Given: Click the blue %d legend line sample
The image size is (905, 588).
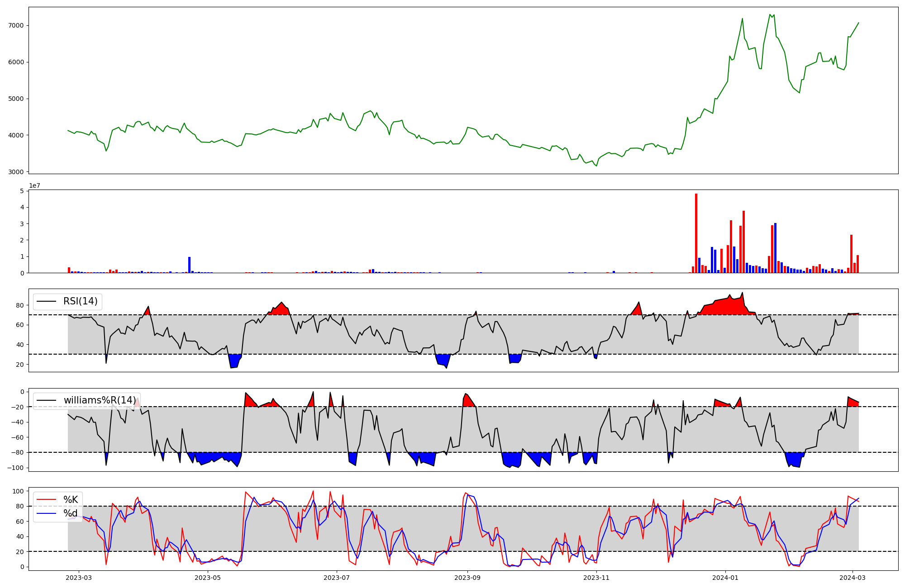Looking at the screenshot, I should (47, 513).
